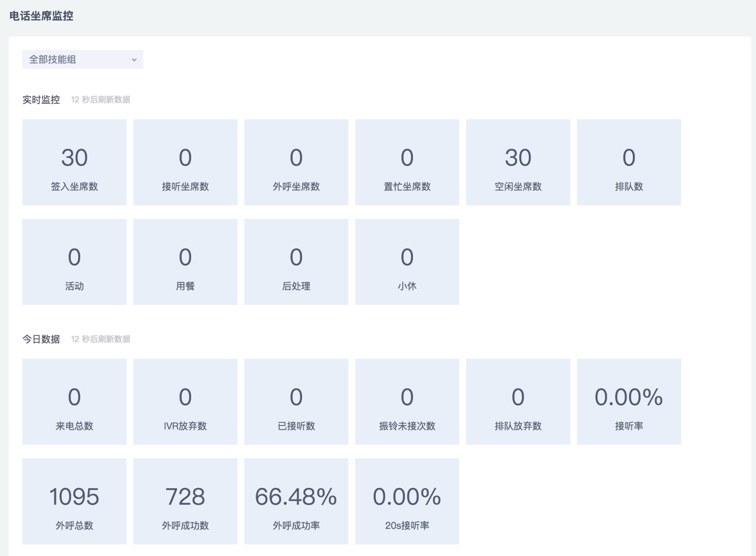
Task: Click the 外呼总数 tile showing 1095
Action: coord(74,501)
